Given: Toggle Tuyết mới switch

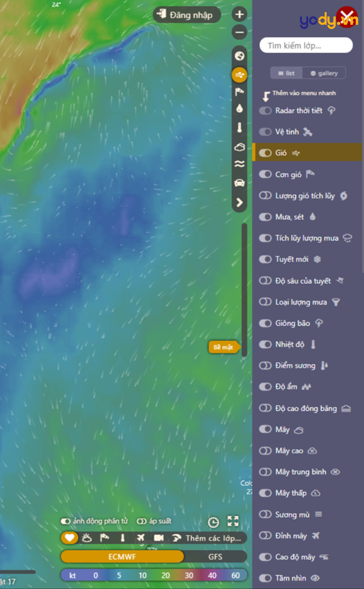Looking at the screenshot, I should coord(265,259).
